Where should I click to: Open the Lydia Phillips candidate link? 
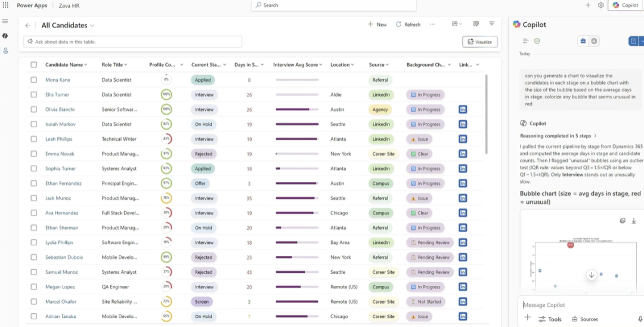(59, 243)
